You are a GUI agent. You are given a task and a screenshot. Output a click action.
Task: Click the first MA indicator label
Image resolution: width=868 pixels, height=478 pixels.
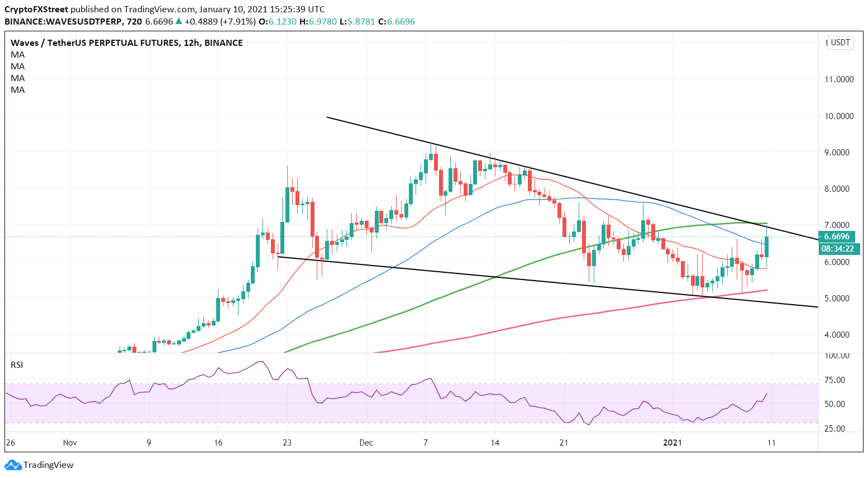point(18,55)
